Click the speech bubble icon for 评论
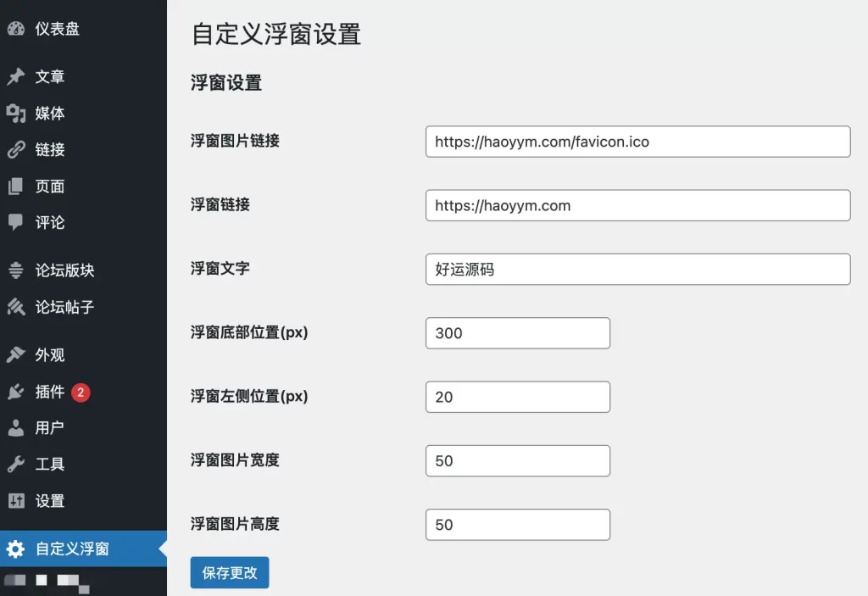This screenshot has width=868, height=596. pyautogui.click(x=16, y=222)
